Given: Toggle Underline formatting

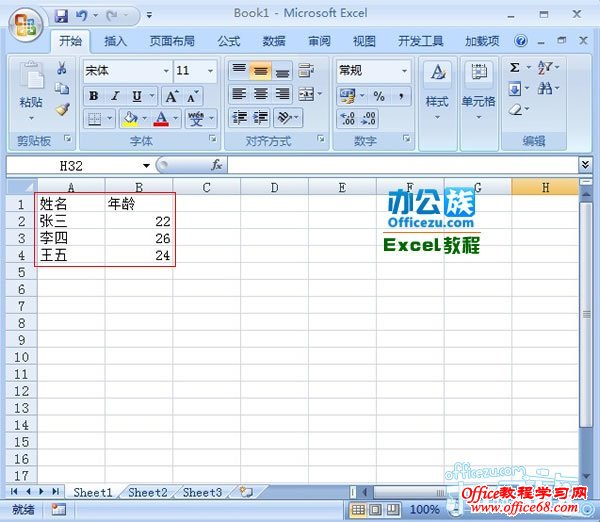Looking at the screenshot, I should click(x=137, y=96).
